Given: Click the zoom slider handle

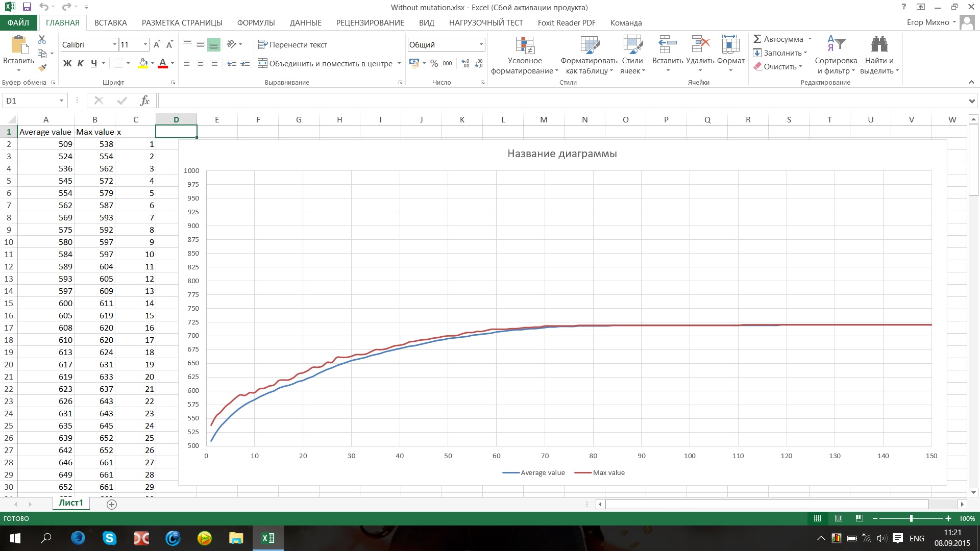Looking at the screenshot, I should point(911,518).
